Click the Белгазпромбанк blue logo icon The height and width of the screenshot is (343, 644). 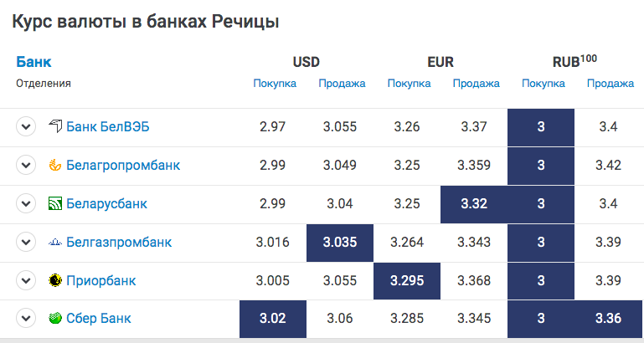55,242
